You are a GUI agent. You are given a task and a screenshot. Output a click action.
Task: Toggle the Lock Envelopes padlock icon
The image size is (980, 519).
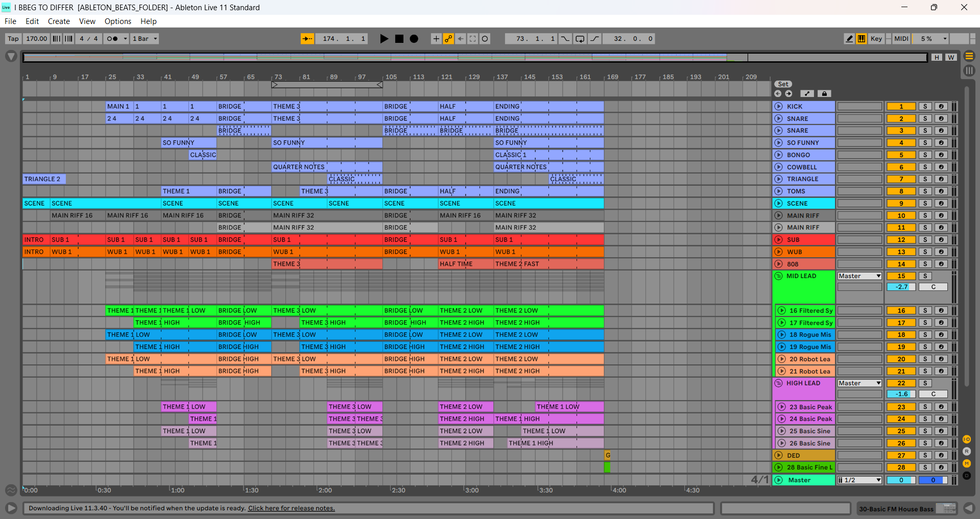click(x=824, y=93)
